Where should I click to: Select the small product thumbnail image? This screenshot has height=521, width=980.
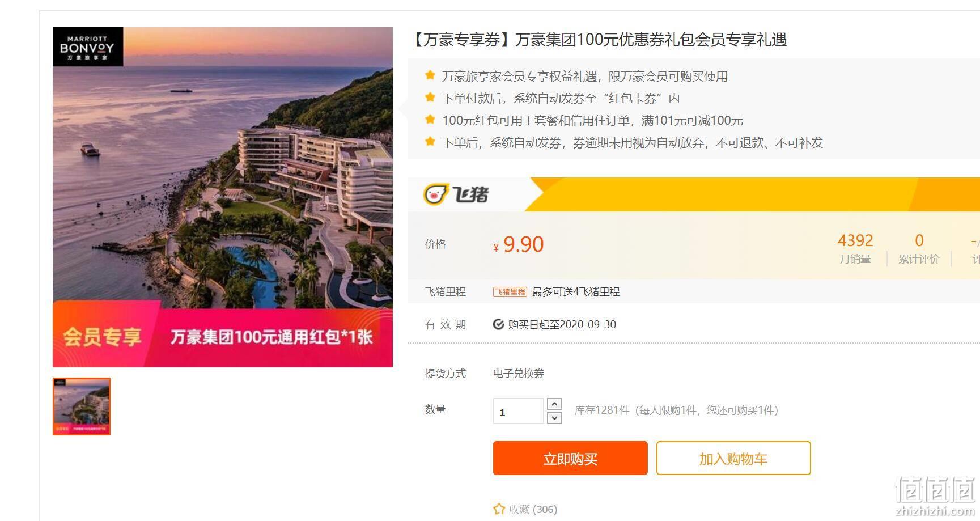pyautogui.click(x=82, y=406)
